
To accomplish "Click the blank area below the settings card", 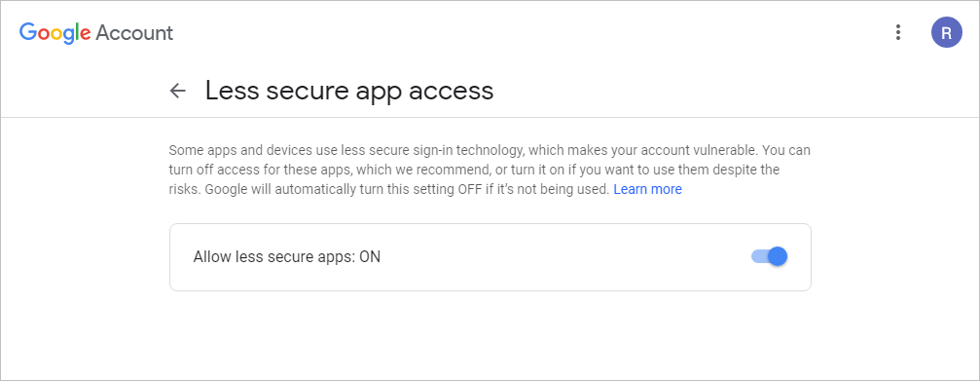I will point(490,334).
